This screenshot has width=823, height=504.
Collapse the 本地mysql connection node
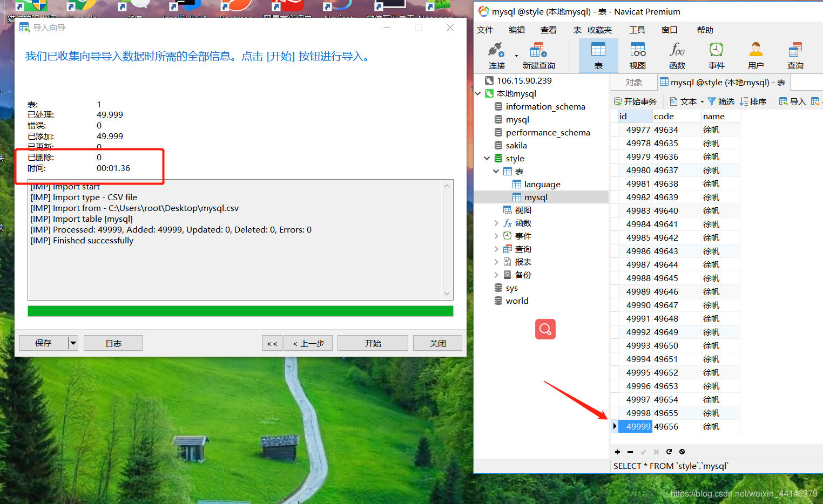point(478,93)
